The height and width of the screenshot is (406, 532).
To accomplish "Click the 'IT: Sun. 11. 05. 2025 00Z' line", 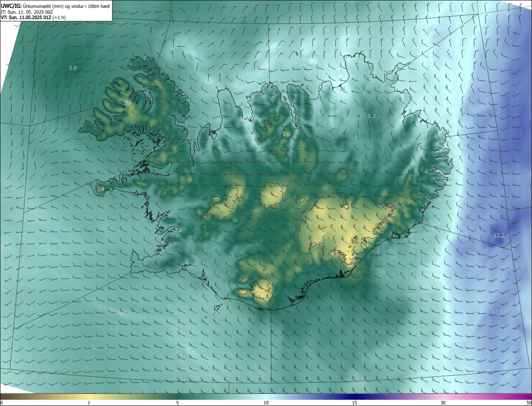I will pos(27,12).
